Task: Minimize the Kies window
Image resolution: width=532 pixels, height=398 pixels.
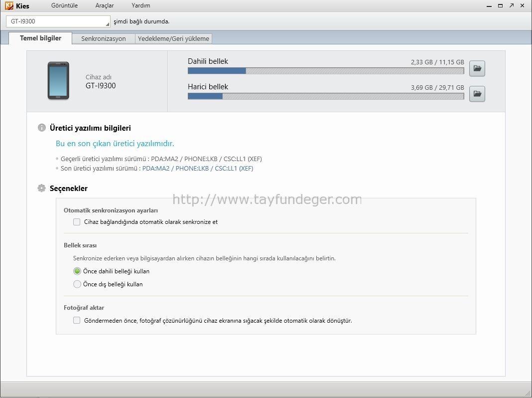Action: tap(489, 6)
